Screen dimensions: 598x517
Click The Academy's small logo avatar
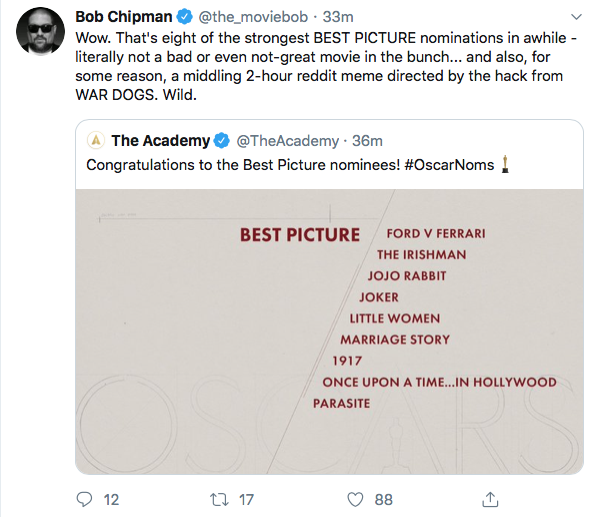point(96,140)
